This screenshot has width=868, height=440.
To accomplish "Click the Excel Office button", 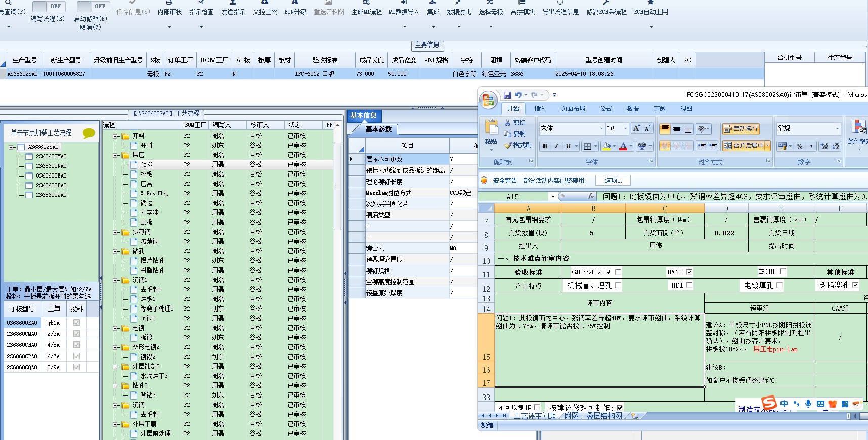I will coord(488,100).
